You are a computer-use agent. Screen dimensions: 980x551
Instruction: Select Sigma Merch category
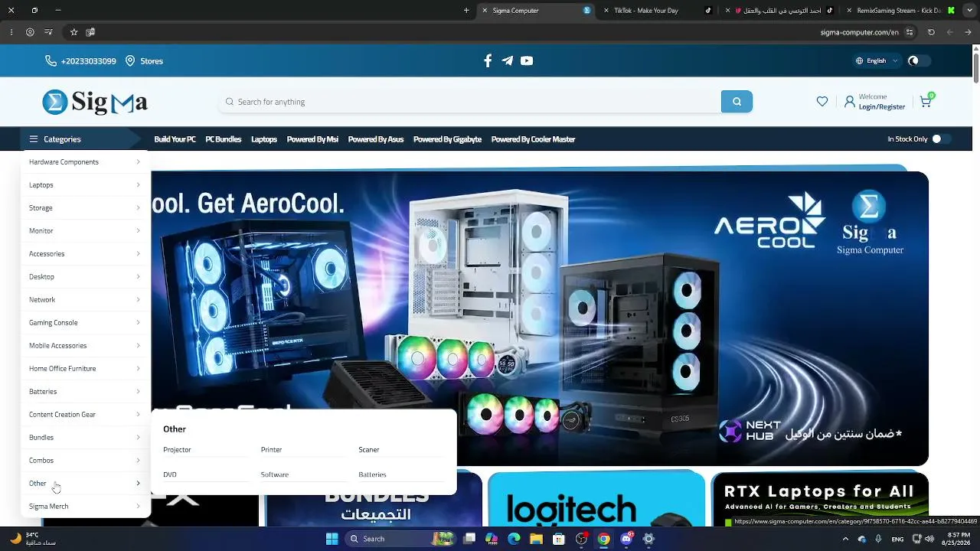tap(85, 507)
